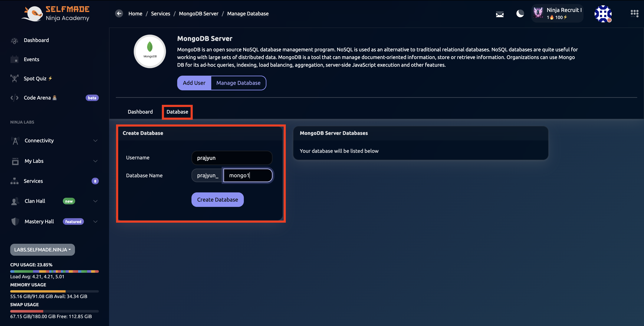Expand the Mastery Hall chevron
644x326 pixels.
(95, 222)
